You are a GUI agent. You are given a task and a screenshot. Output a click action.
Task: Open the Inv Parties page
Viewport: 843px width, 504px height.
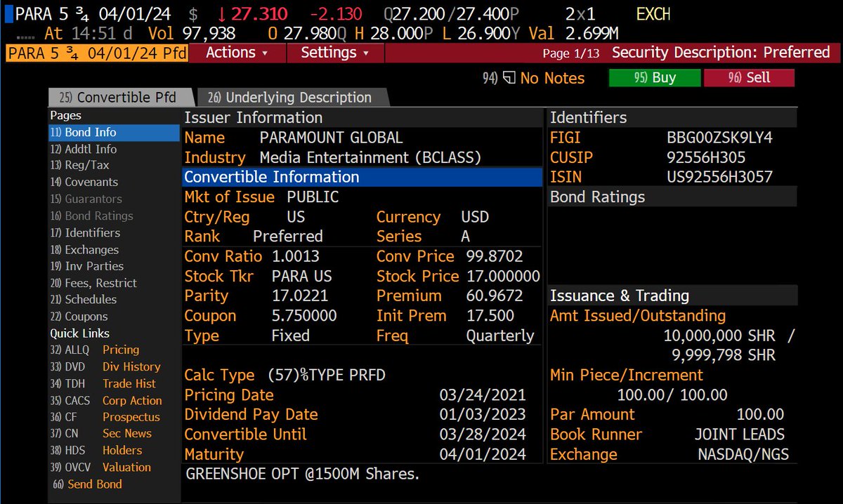point(86,266)
